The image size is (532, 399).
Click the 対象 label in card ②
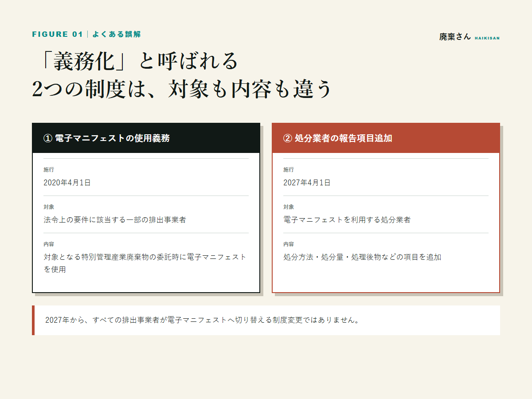click(289, 207)
